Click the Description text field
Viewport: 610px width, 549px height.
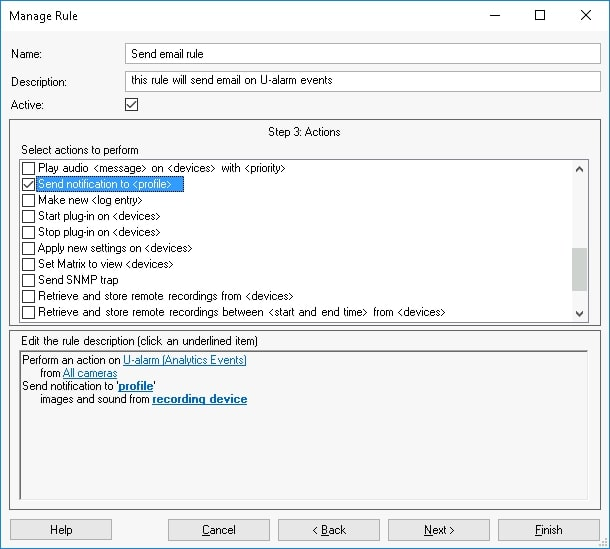pos(363,80)
